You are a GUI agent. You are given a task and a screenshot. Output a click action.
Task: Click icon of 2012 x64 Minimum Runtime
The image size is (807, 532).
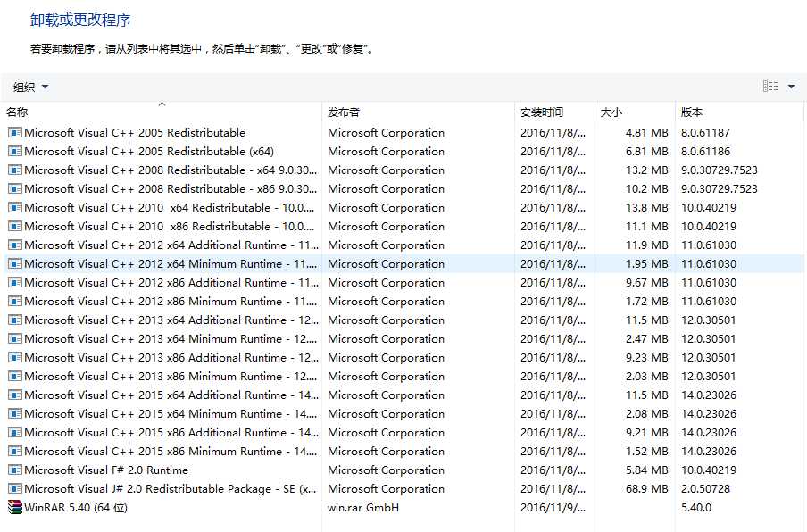coord(15,264)
